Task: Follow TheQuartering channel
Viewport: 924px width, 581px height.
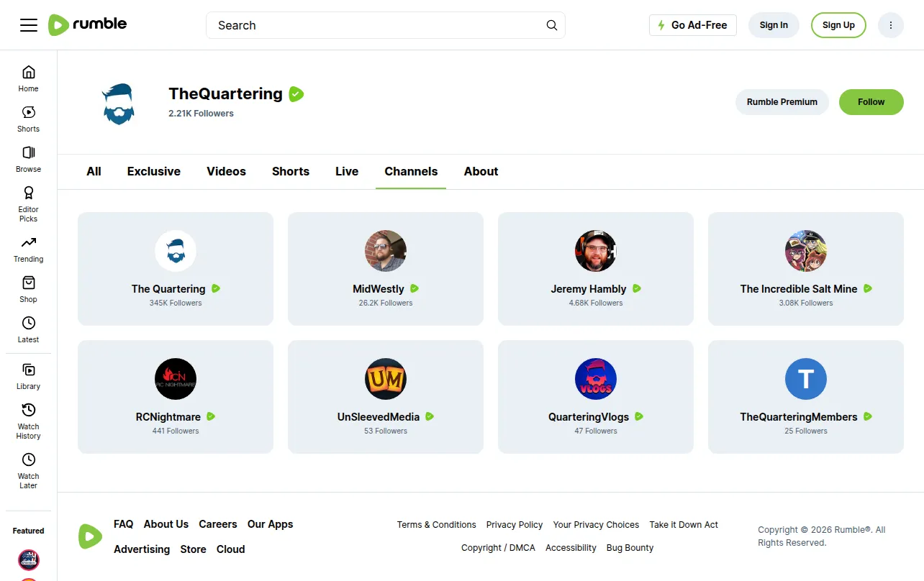Action: [x=871, y=102]
